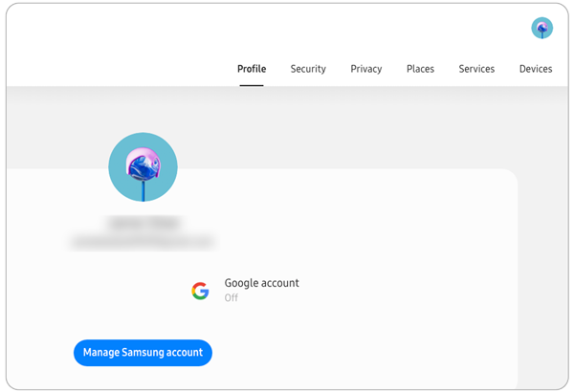Click the Off status under Google account
This screenshot has height=392, width=574.
231,298
